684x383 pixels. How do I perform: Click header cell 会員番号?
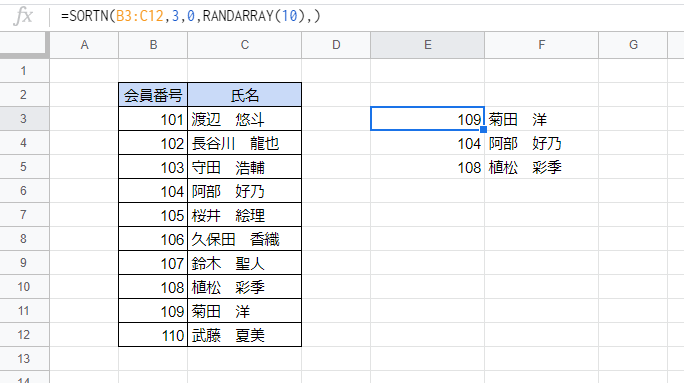coord(153,95)
